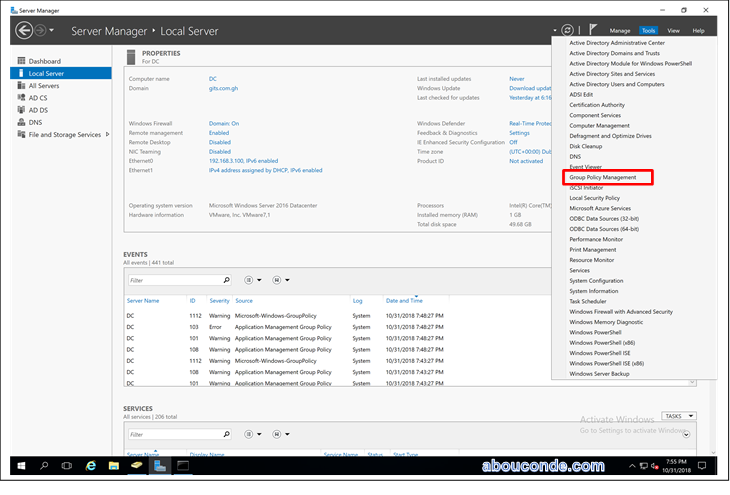Viewport: 730px width, 495px height.
Task: Click Ethernet1 DHCP address link
Action: click(265, 170)
